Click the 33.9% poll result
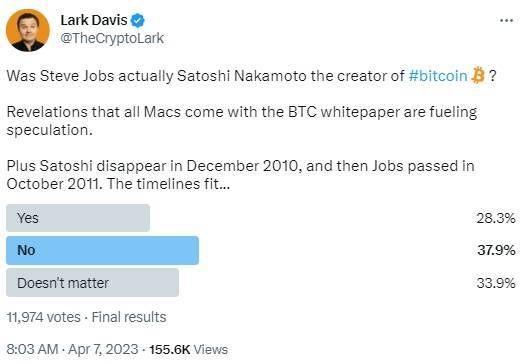Viewport: 528px width, 364px height. pos(496,283)
